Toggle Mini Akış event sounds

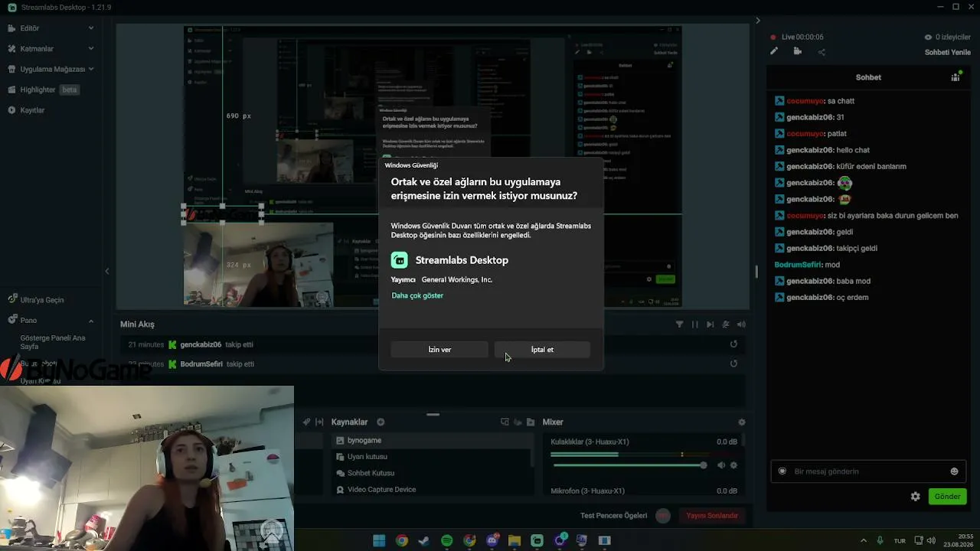(x=741, y=324)
